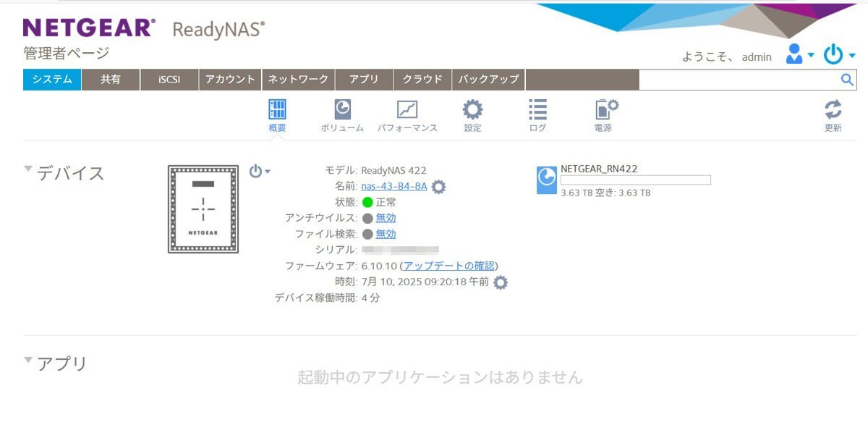The width and height of the screenshot is (868, 433).
Task: Open the ネットワーク tab
Action: tap(298, 80)
